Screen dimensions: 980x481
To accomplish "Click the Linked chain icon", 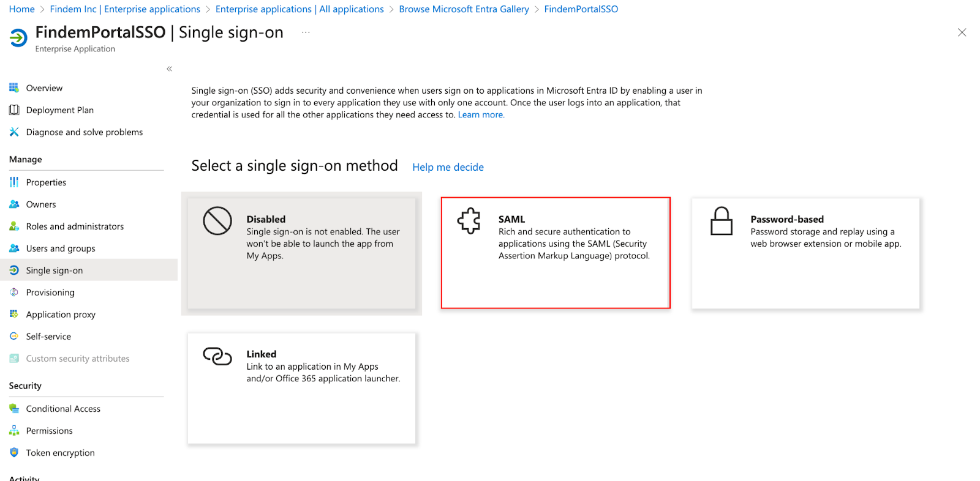I will (x=217, y=356).
